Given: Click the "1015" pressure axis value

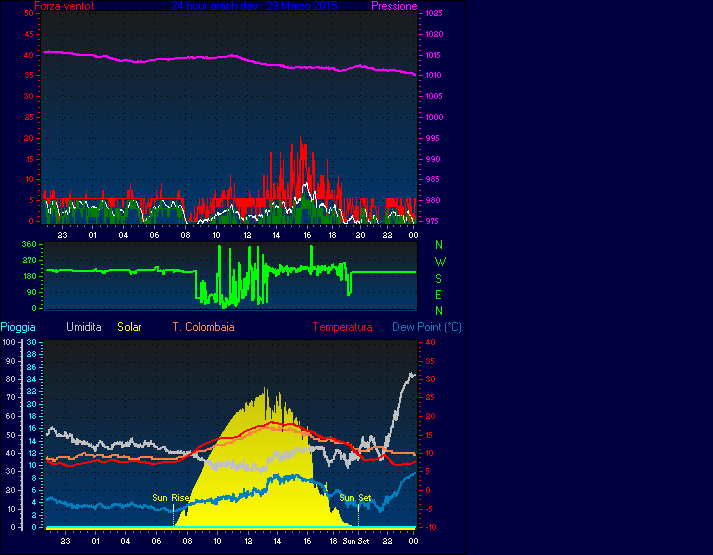Looking at the screenshot, I should coord(434,55).
